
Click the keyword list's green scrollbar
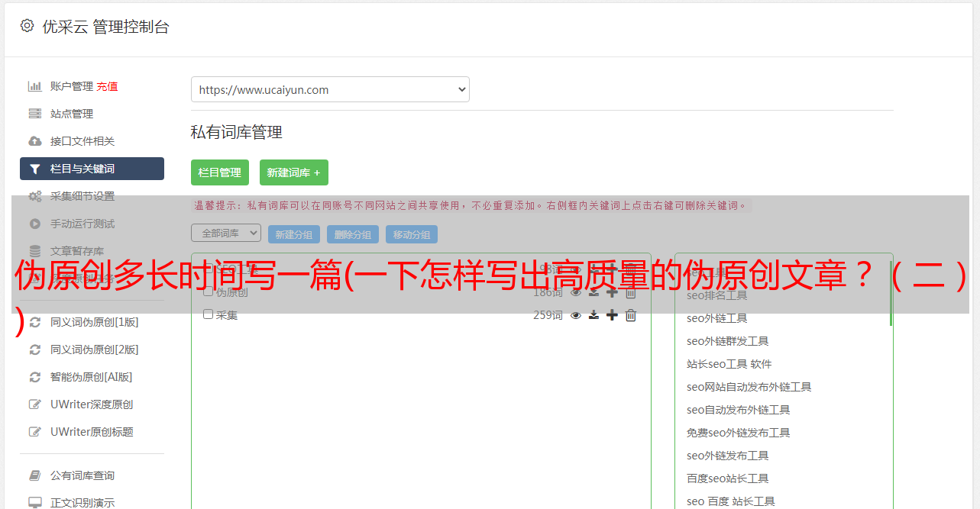891,294
